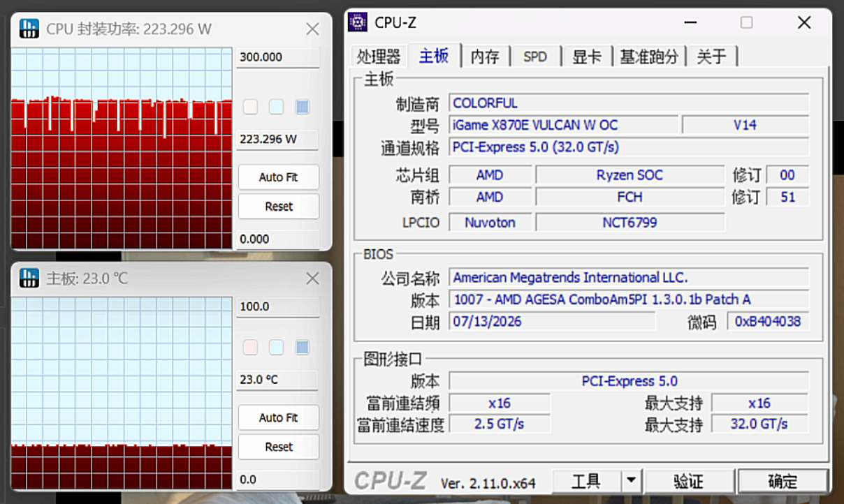844x504 pixels.
Task: Switch to the 内存 tab
Action: pyautogui.click(x=485, y=57)
